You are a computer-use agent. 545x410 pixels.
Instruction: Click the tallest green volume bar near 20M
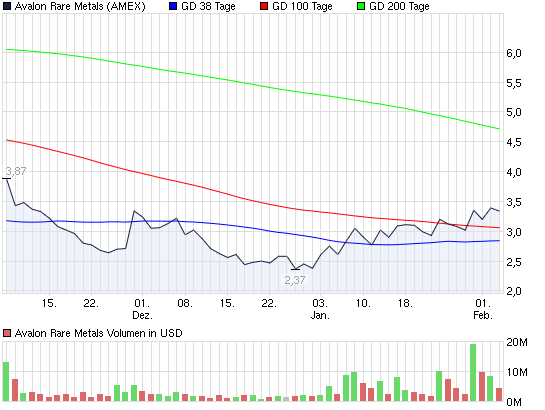473,372
